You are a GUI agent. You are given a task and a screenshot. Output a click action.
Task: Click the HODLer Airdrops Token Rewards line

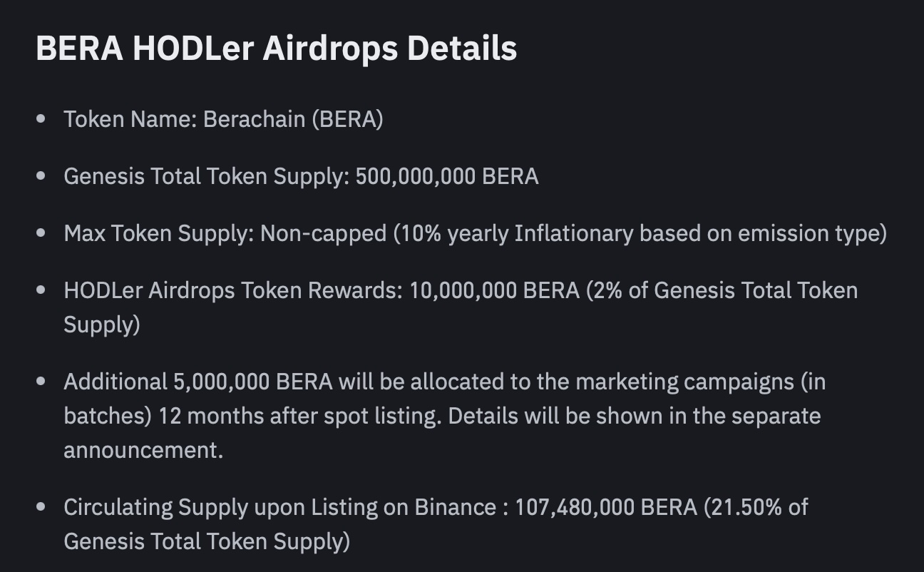pyautogui.click(x=461, y=307)
